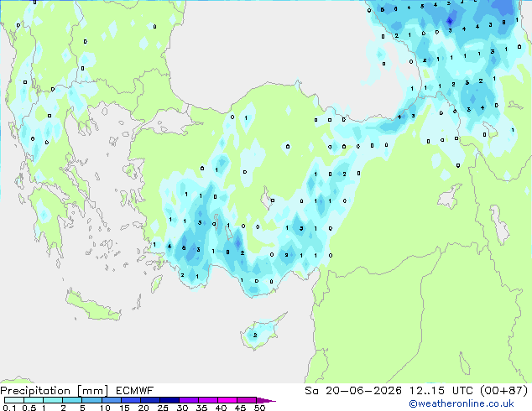Click the 'ECMWF' model label
The image size is (532, 411).
click(x=134, y=391)
